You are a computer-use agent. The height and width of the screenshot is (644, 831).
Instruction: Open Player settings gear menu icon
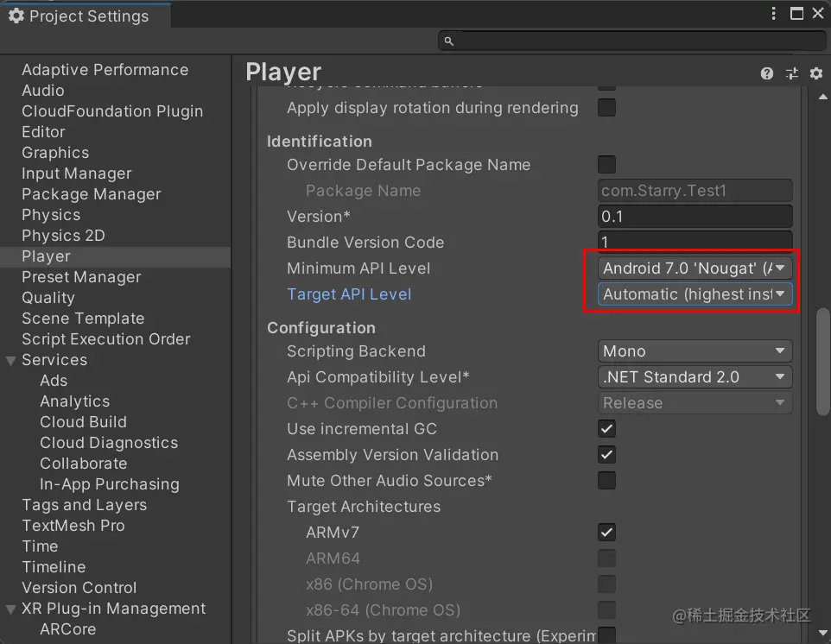click(x=816, y=73)
